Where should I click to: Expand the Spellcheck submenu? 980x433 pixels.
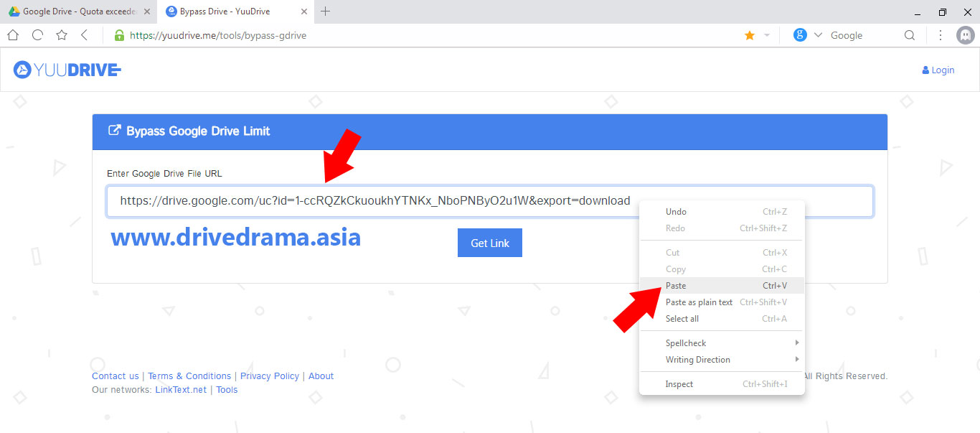[x=722, y=343]
